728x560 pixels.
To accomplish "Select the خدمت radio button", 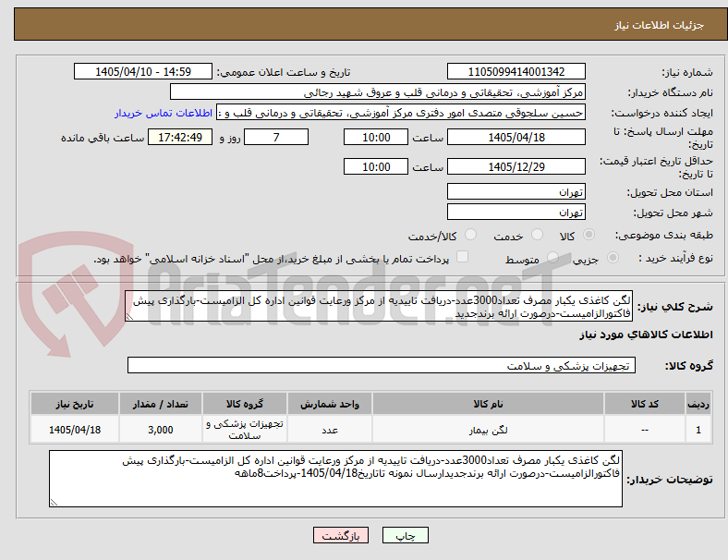I will click(537, 235).
